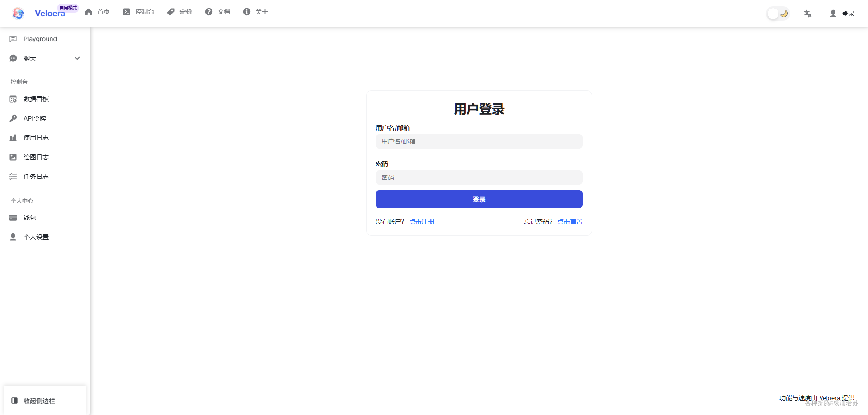This screenshot has height=415, width=868.
Task: Select API令牌 in the sidebar
Action: pos(45,118)
